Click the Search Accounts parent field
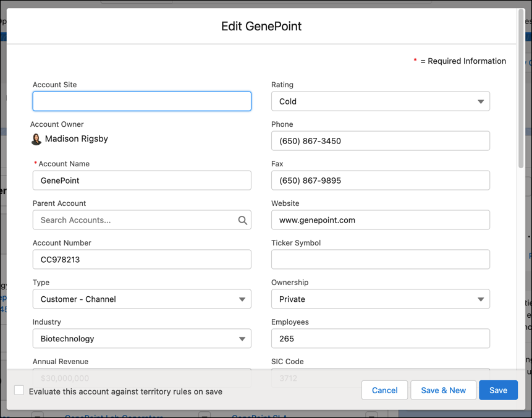 142,220
